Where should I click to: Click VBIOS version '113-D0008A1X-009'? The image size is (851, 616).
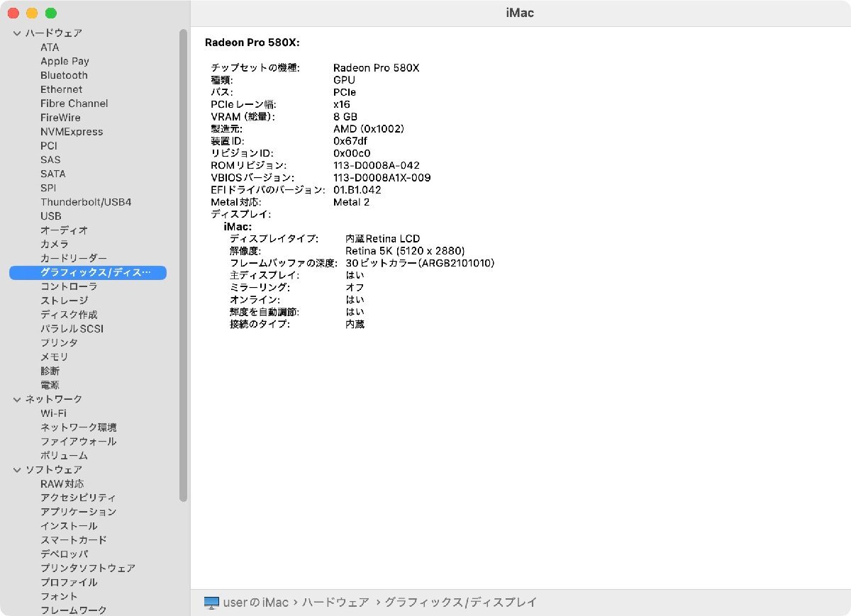click(382, 178)
